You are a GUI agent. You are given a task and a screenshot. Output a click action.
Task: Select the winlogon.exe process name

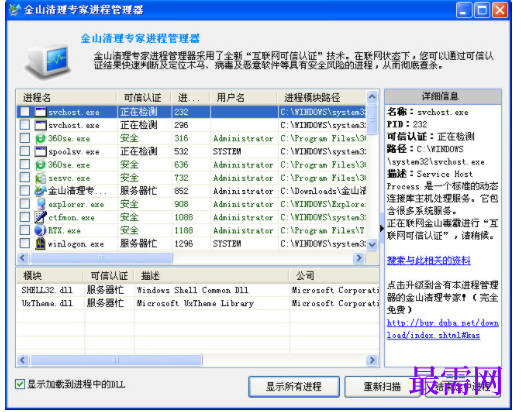click(x=76, y=244)
